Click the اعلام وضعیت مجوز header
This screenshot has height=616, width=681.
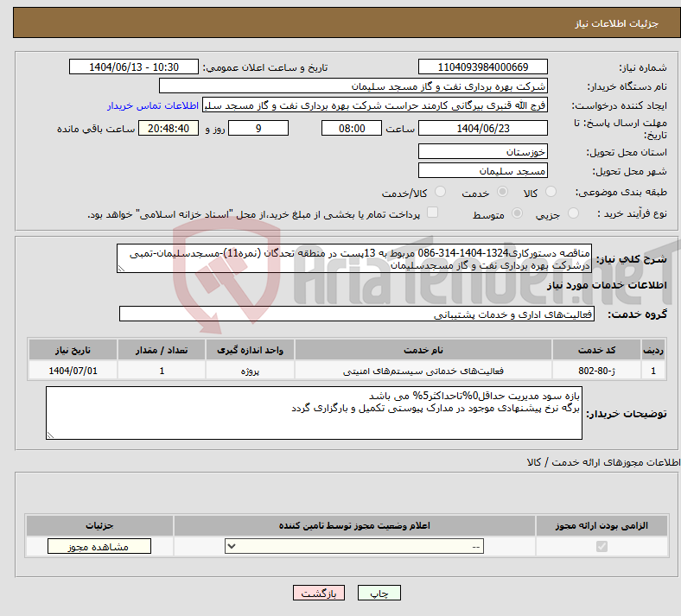[354, 525]
